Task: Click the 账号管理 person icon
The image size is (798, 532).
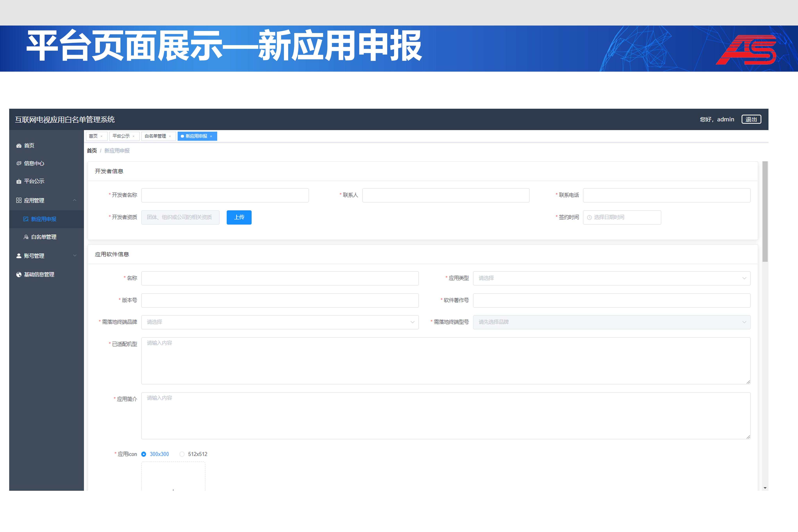Action: point(19,256)
